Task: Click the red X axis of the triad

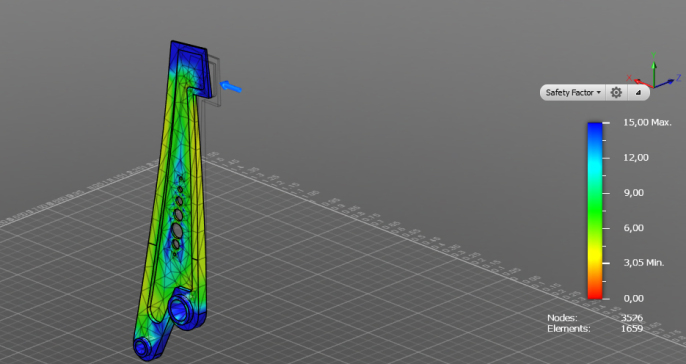Action: [640, 81]
